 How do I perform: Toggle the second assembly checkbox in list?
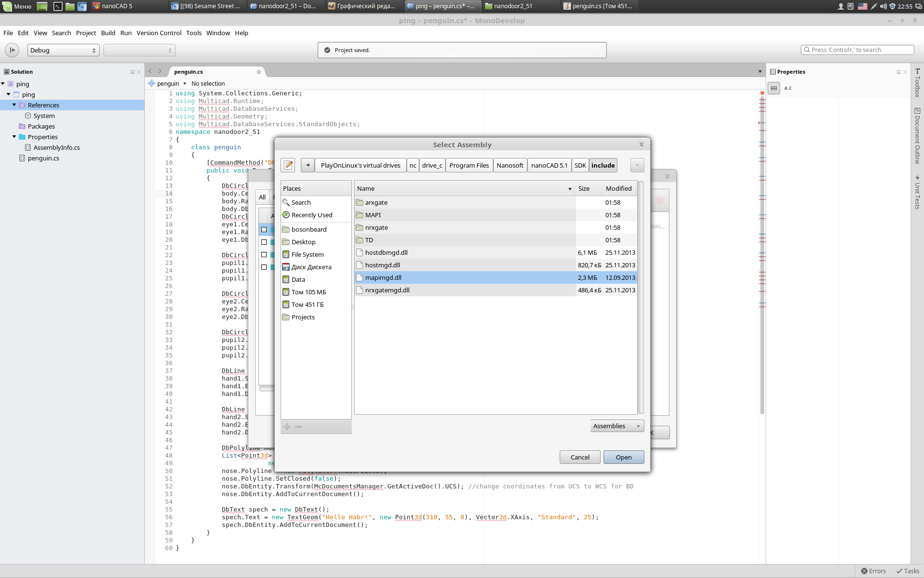tap(264, 242)
